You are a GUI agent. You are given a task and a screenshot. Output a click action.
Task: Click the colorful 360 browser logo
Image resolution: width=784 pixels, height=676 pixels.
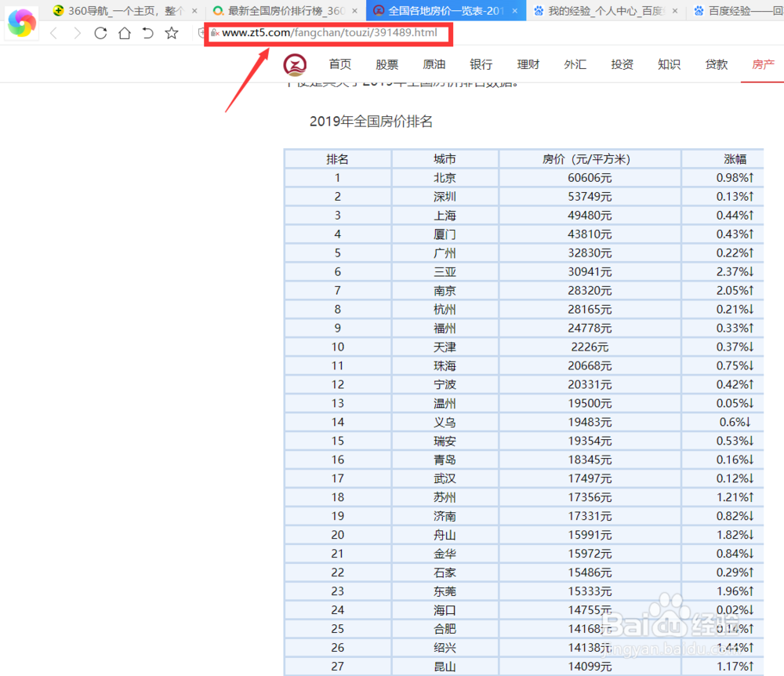22,23
